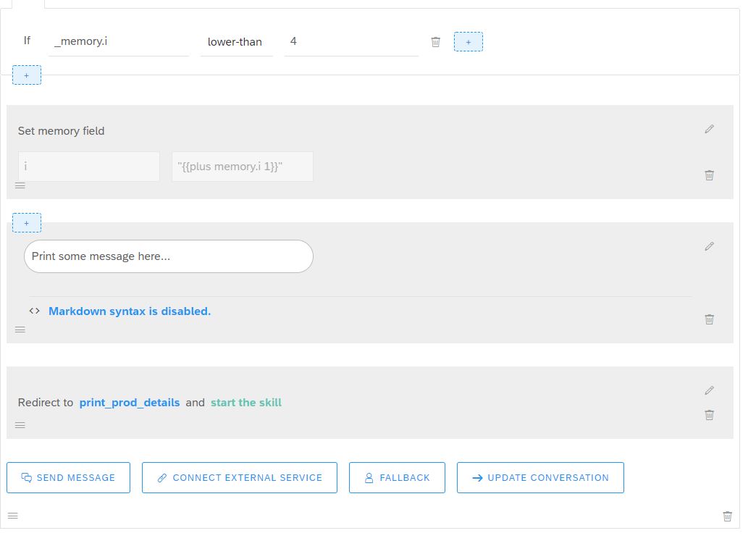Click the SEND MESSAGE button

point(69,478)
